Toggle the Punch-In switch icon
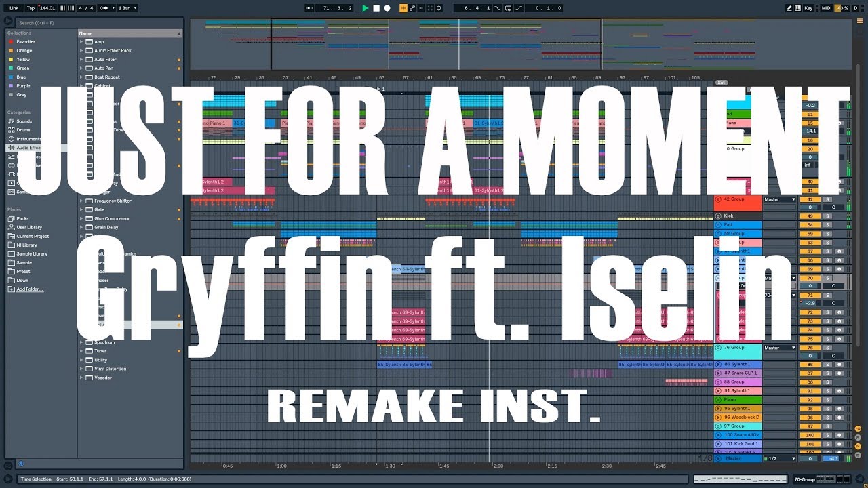 point(498,8)
